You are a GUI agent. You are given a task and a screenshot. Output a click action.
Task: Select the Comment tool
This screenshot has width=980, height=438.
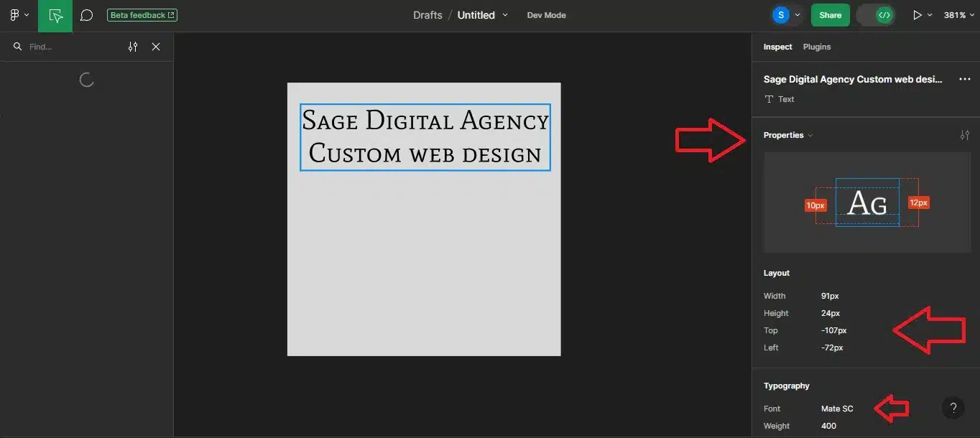click(86, 15)
